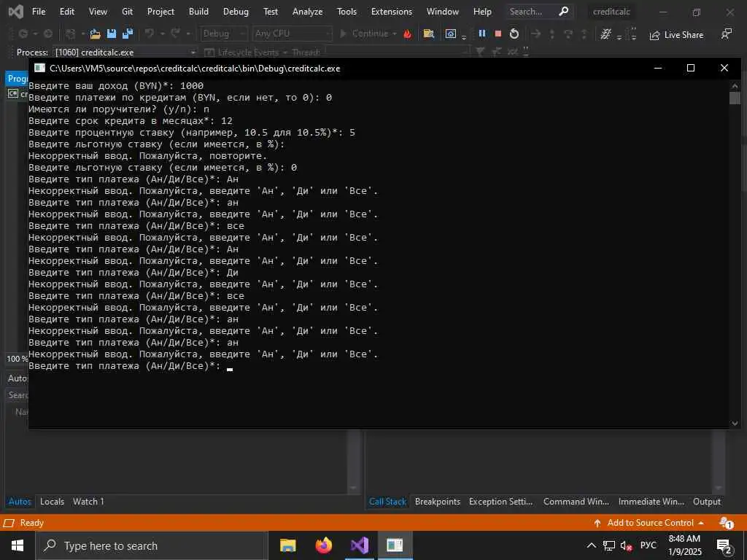This screenshot has height=560, width=747.
Task: Click the console window title bar icon
Action: pyautogui.click(x=39, y=68)
